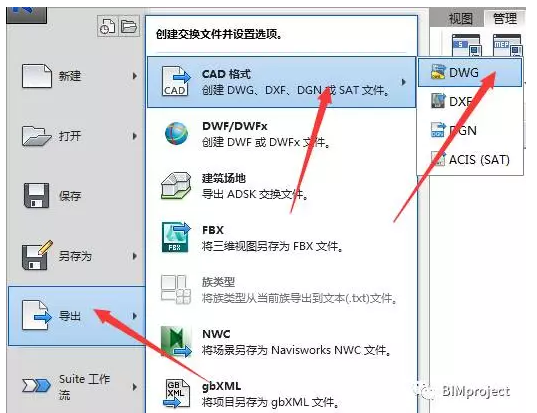Select the 新建 menu label
Viewport: 537px width, 413px height.
(x=70, y=76)
